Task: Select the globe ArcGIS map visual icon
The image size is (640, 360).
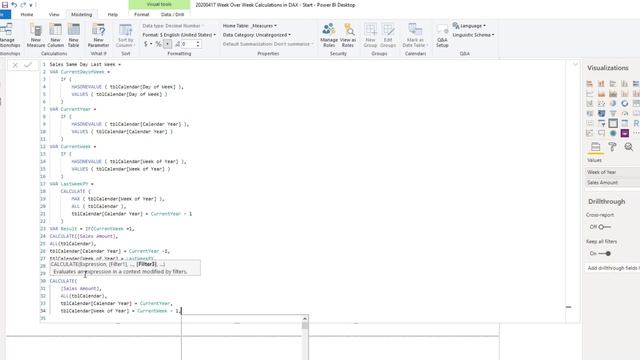Action: point(613,133)
